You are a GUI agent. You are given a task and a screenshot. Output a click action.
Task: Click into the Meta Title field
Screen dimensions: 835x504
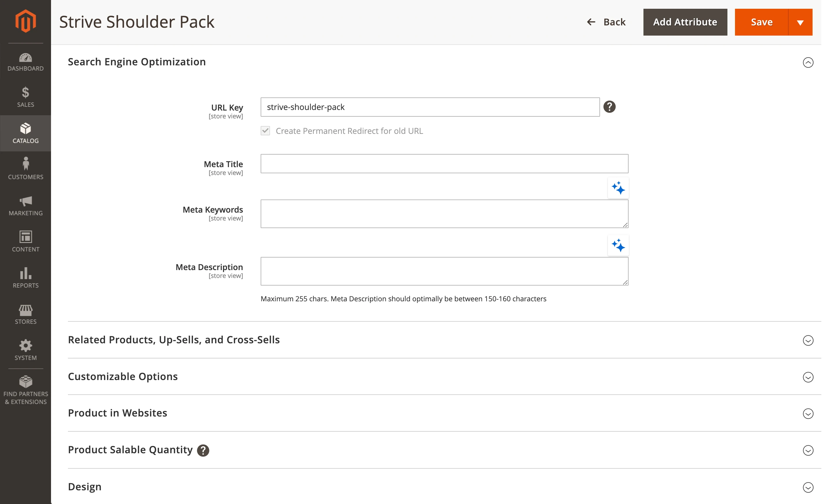click(444, 164)
